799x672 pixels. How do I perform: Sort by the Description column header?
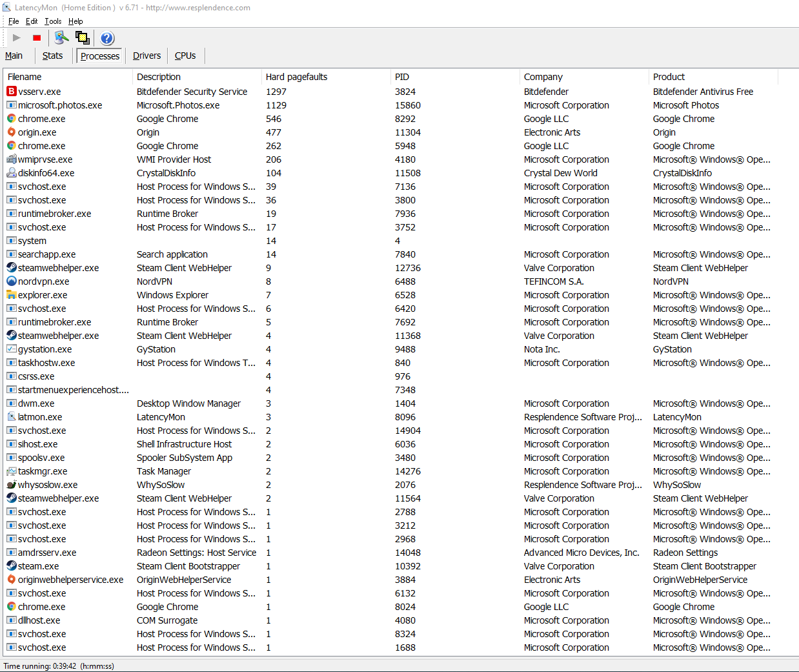point(197,77)
